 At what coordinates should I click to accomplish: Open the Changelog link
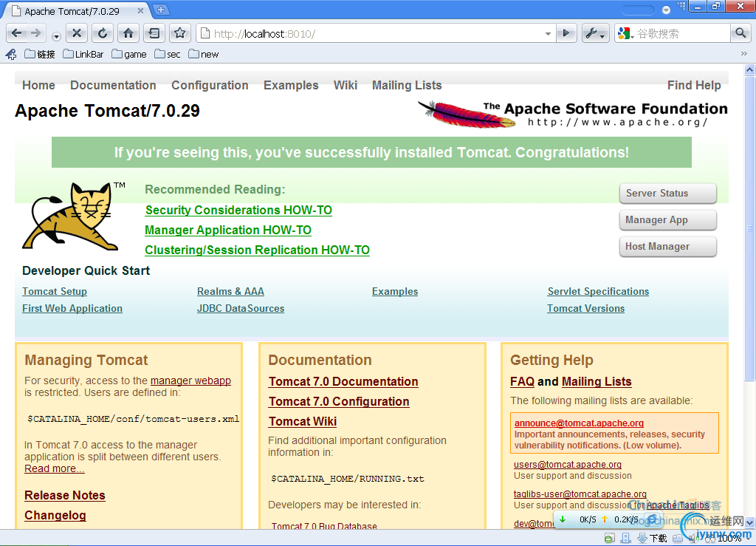(x=55, y=515)
